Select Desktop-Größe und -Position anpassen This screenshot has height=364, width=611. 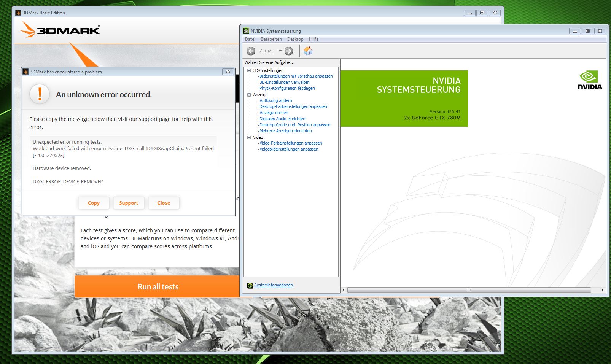(x=295, y=125)
